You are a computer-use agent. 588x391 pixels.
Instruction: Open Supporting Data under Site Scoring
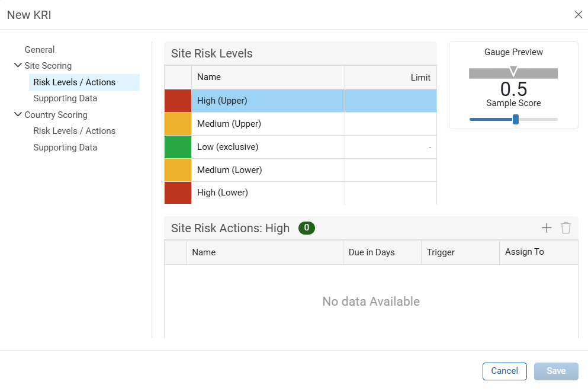pyautogui.click(x=65, y=98)
